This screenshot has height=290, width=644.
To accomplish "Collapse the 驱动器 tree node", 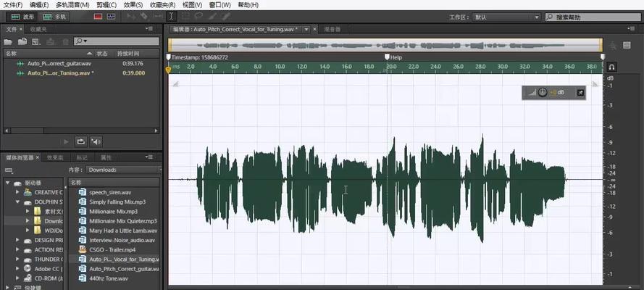I will coord(7,183).
